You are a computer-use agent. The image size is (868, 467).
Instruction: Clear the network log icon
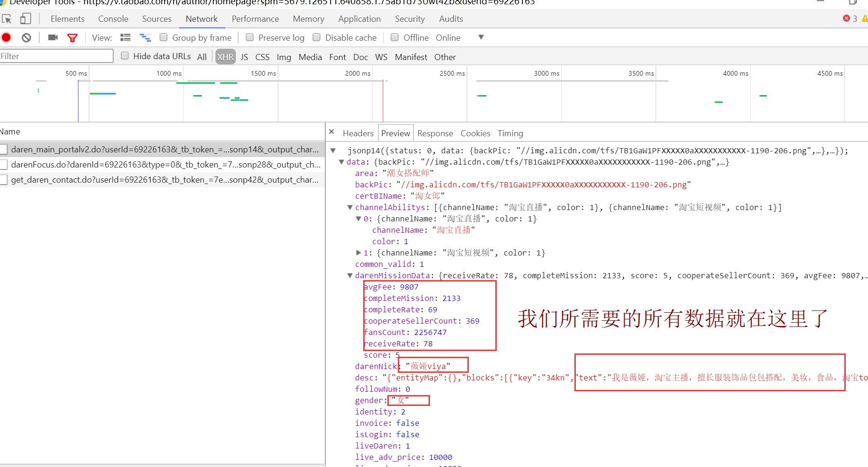[x=27, y=37]
